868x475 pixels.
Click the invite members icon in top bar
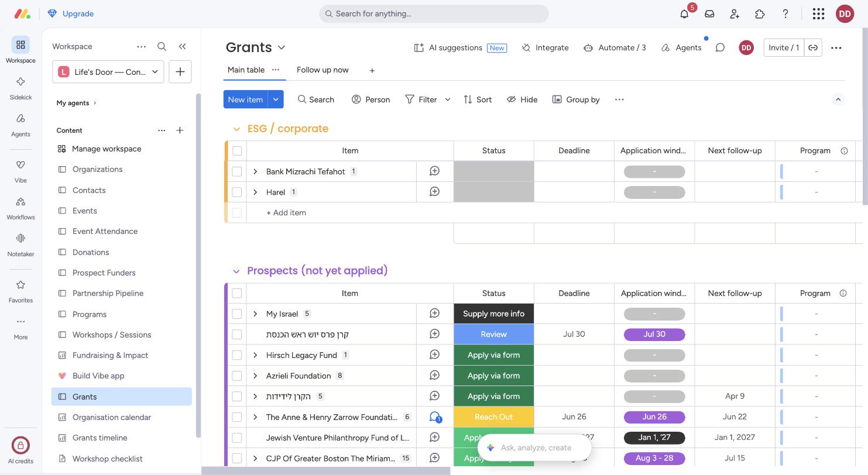[x=735, y=13]
